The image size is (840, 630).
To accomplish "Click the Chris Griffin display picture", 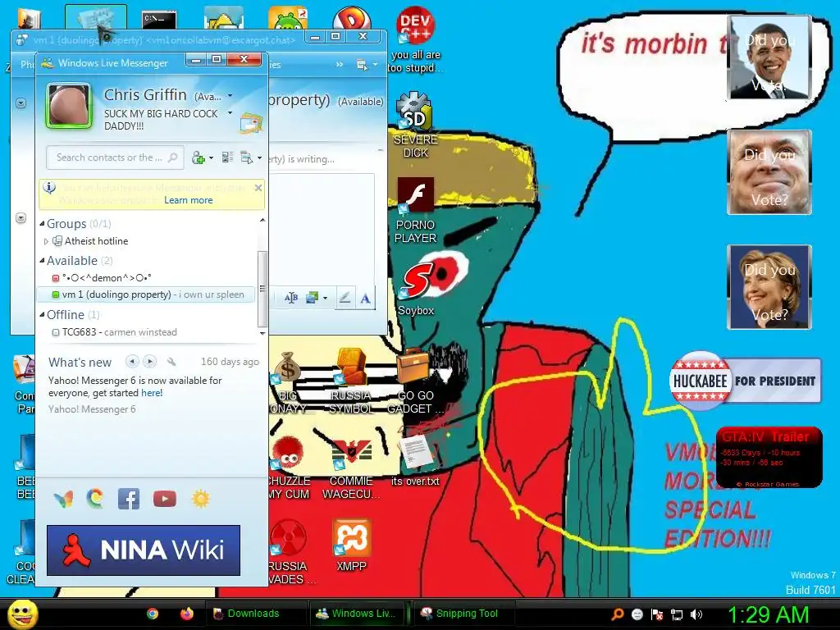I will pos(69,106).
